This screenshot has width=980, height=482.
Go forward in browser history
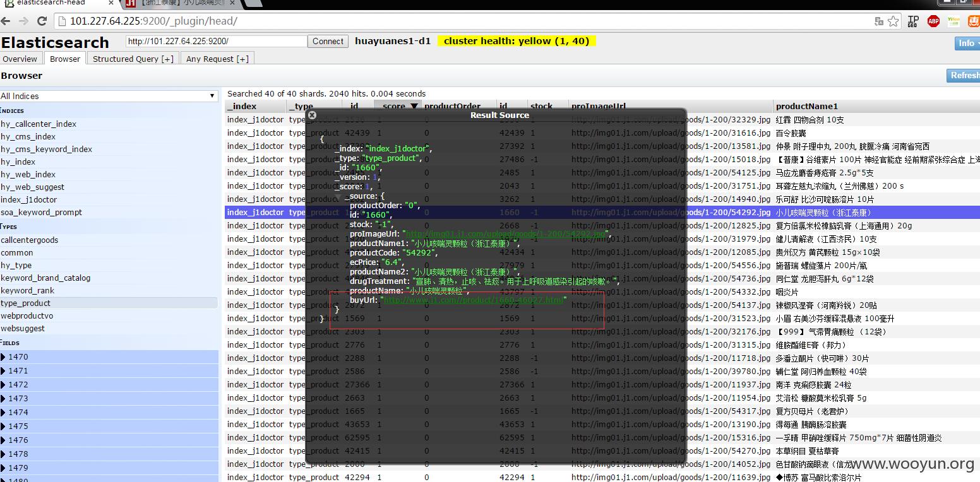[x=24, y=21]
